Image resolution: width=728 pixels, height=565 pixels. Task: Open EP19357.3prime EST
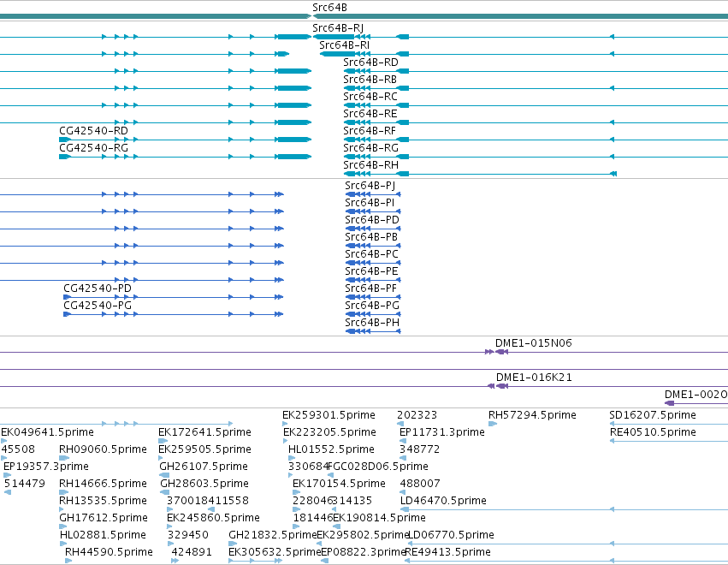click(x=46, y=467)
